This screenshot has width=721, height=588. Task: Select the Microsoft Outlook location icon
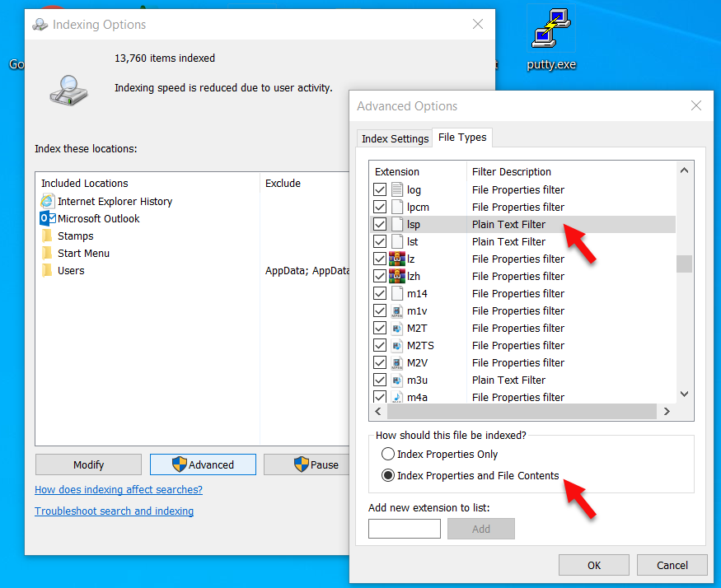47,218
